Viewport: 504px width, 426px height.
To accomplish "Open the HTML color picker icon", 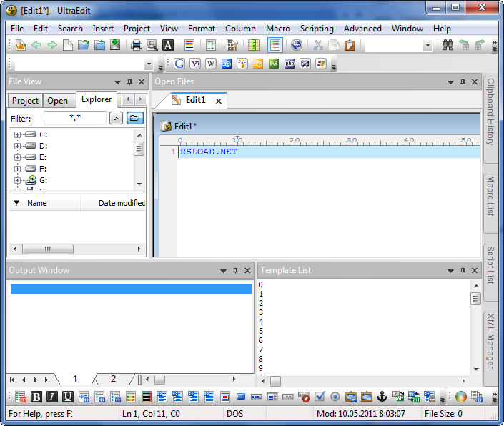I will 461,397.
